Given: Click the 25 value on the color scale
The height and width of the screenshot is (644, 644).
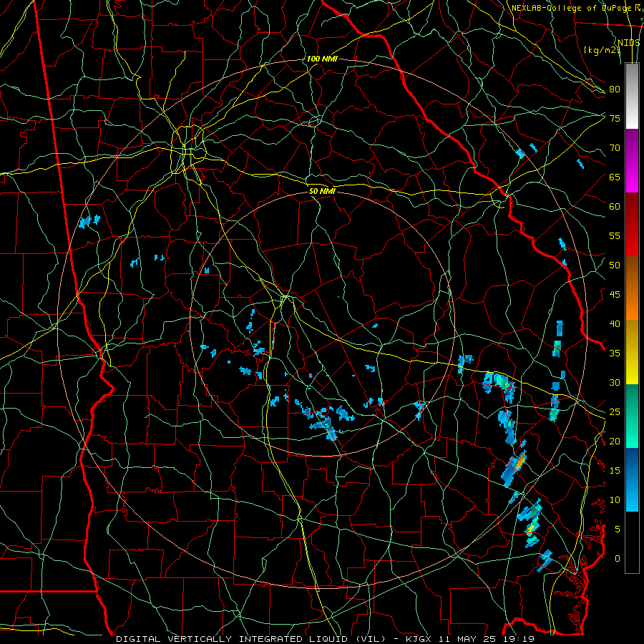Looking at the screenshot, I should [615, 412].
